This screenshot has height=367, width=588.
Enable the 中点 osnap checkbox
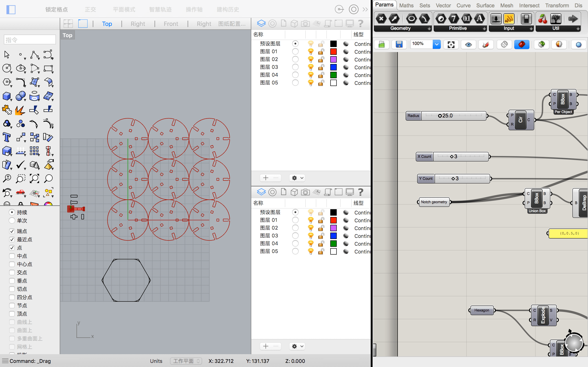tap(12, 256)
